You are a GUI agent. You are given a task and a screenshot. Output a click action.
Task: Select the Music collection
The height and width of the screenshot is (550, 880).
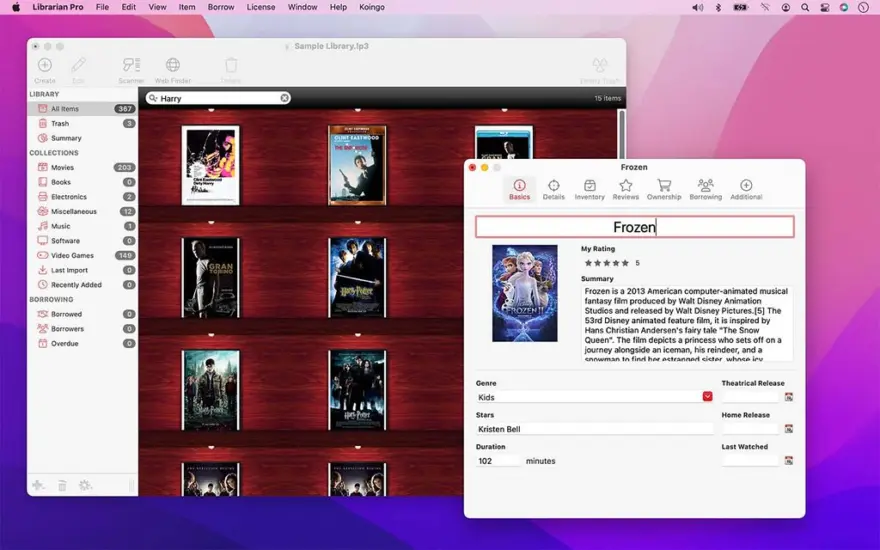pyautogui.click(x=82, y=226)
